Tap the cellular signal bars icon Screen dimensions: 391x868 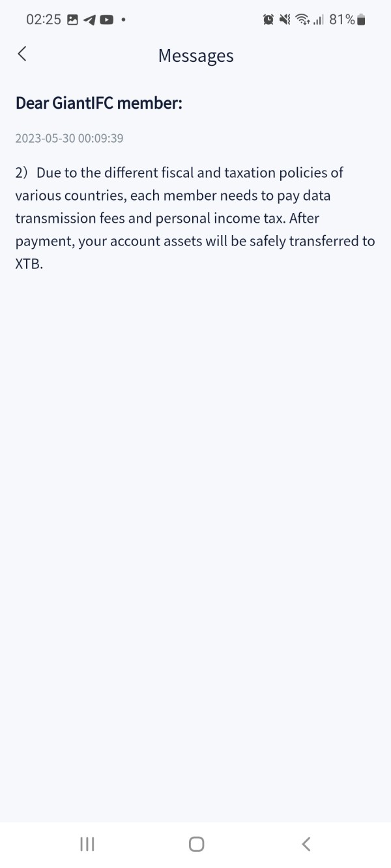click(318, 20)
